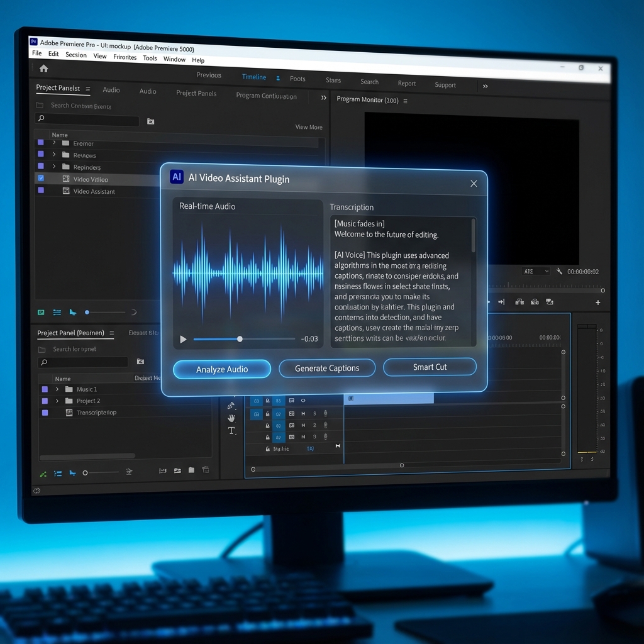Toggle the track lock on the Music track

[x=267, y=449]
